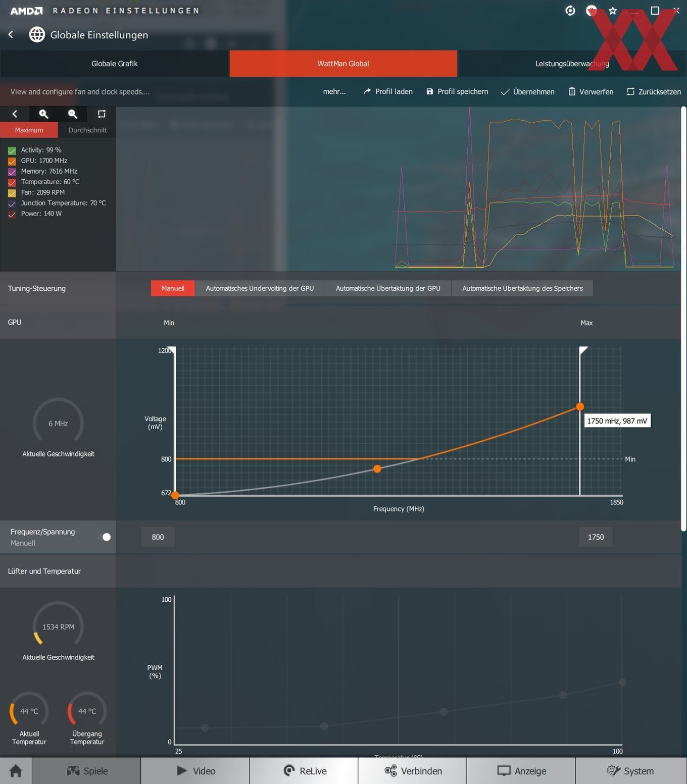Select Automatische Übertaktung des Speichers

point(522,288)
